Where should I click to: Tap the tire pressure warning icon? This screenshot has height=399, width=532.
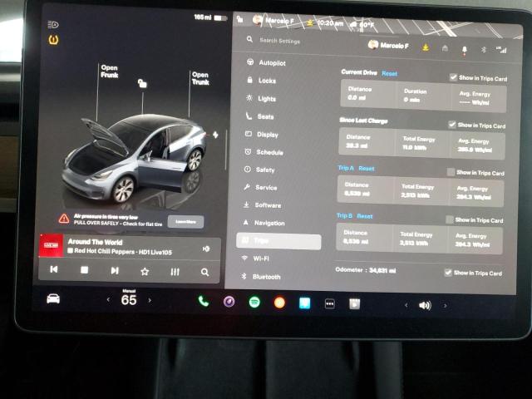point(54,39)
